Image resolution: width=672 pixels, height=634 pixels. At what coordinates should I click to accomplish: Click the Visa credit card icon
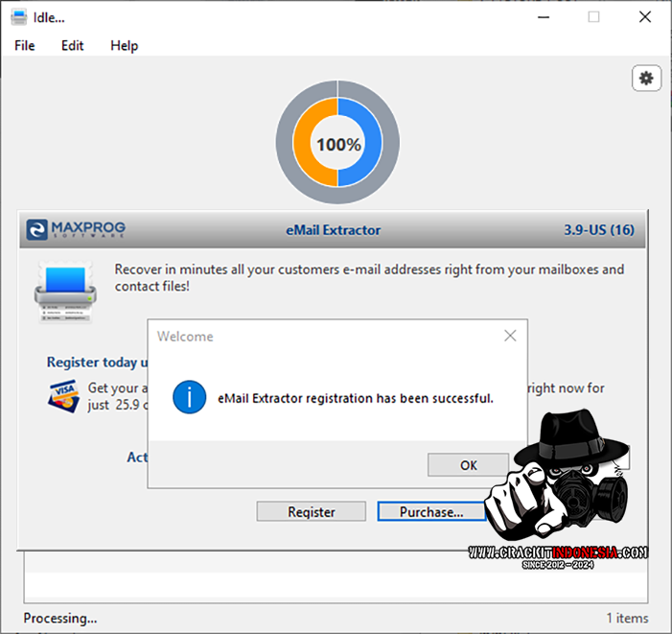pos(63,395)
